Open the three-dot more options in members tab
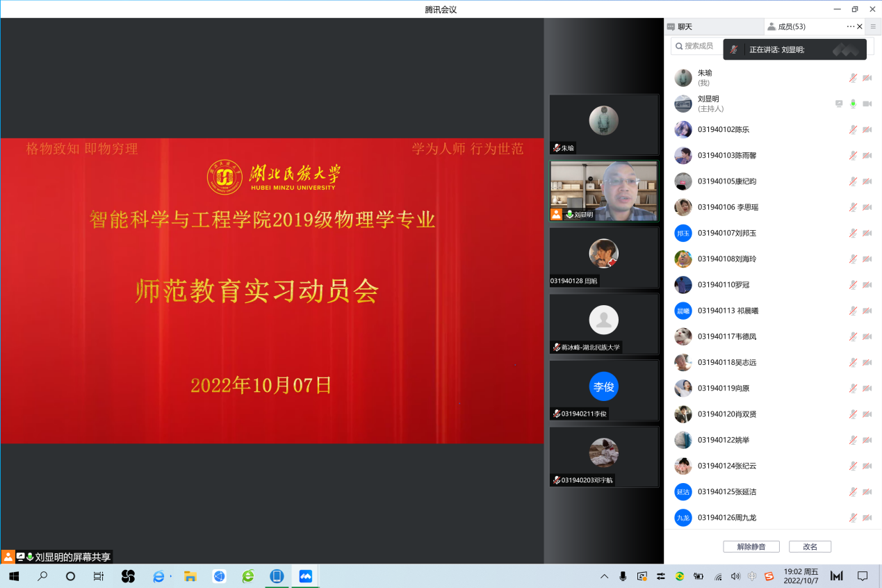882x588 pixels. click(x=850, y=27)
